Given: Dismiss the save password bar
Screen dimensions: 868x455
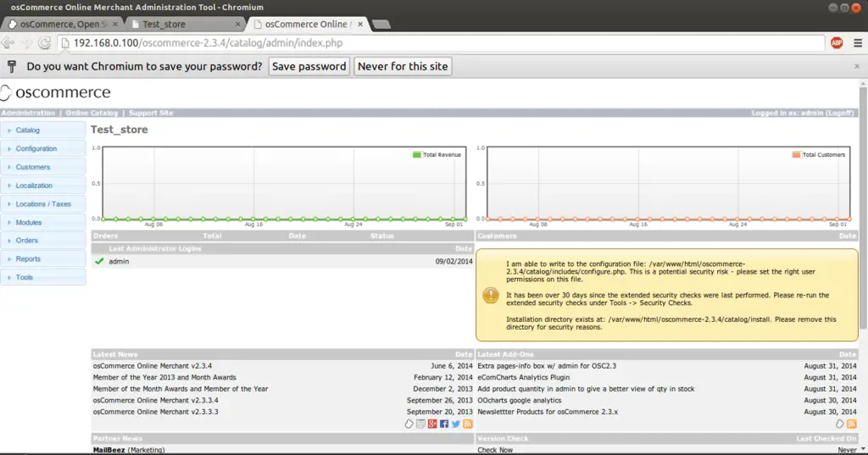Looking at the screenshot, I should [857, 66].
